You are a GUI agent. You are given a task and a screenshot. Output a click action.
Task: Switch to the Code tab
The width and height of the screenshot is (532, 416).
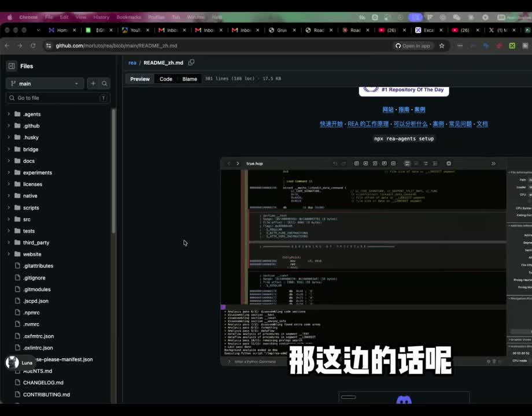tap(166, 79)
